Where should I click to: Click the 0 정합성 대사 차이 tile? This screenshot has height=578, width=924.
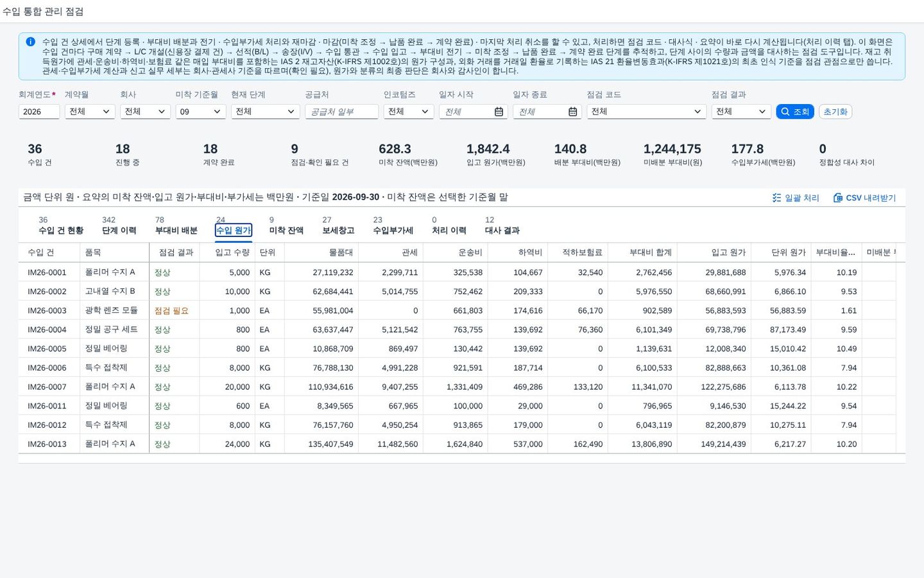click(x=846, y=155)
